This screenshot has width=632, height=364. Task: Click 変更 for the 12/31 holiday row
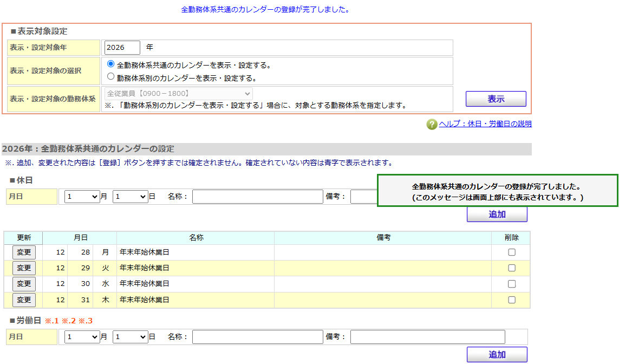pos(24,300)
